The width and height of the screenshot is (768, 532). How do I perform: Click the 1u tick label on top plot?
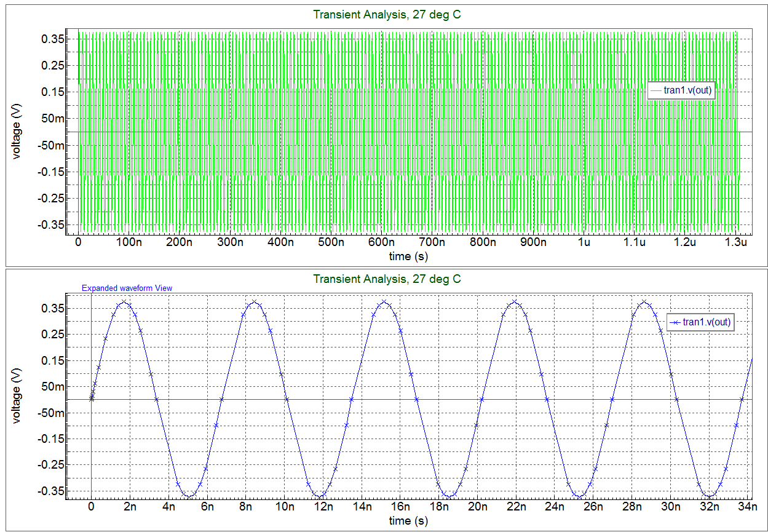pos(584,242)
